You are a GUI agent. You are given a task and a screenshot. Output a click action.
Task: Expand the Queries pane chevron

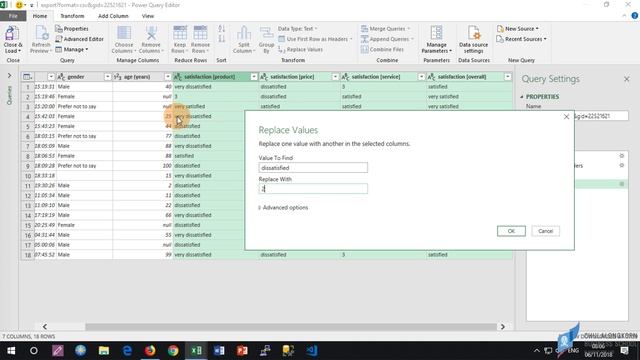click(x=9, y=76)
